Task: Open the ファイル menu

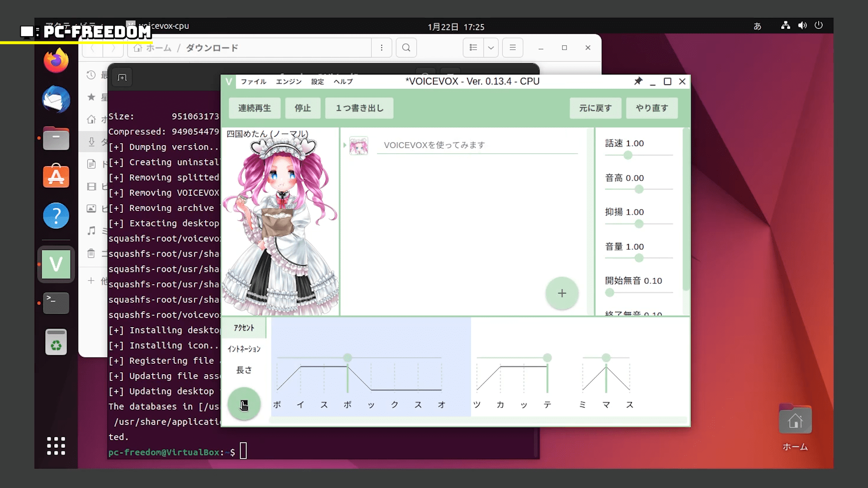Action: 253,82
